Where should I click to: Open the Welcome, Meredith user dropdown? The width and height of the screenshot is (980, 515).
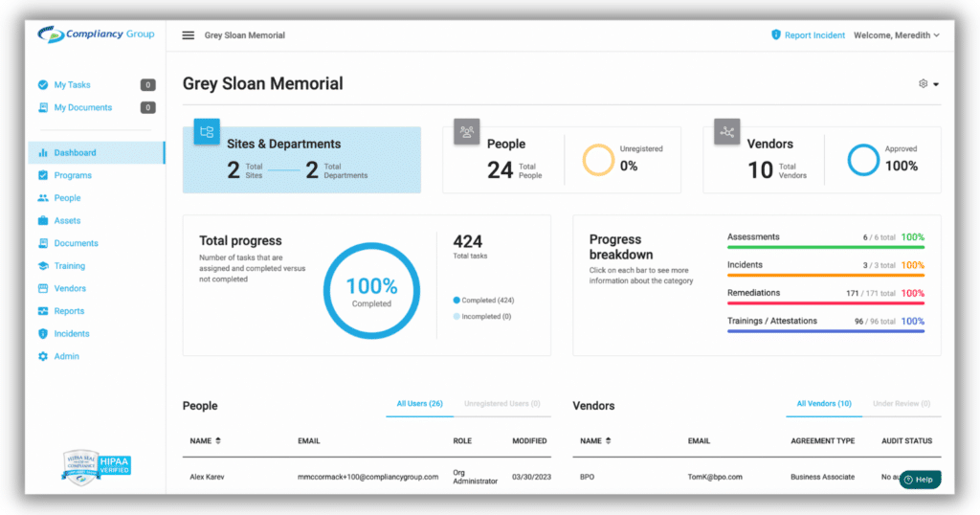click(x=896, y=35)
